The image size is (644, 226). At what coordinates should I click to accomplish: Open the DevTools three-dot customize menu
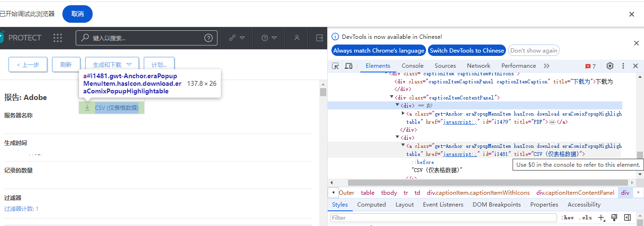pos(623,66)
